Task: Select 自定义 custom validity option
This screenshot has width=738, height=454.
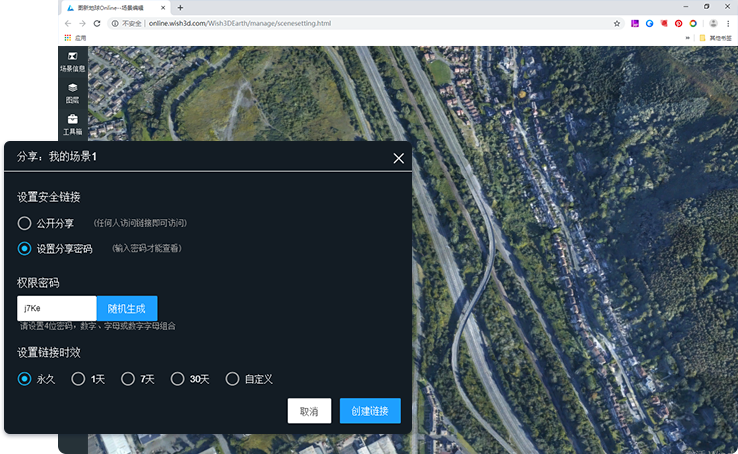Action: point(232,379)
